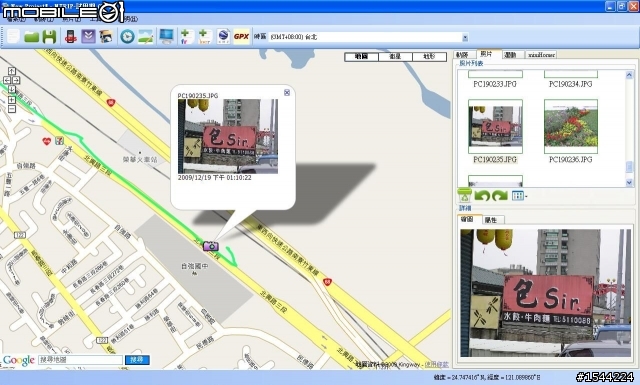Click the latitude longitude status bar text
The width and height of the screenshot is (640, 385).
[487, 378]
